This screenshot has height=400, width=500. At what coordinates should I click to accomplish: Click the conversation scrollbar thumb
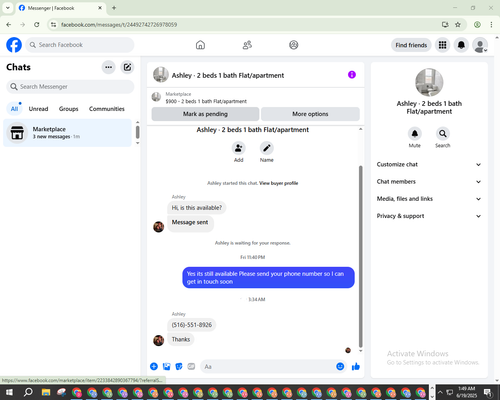[x=360, y=257]
